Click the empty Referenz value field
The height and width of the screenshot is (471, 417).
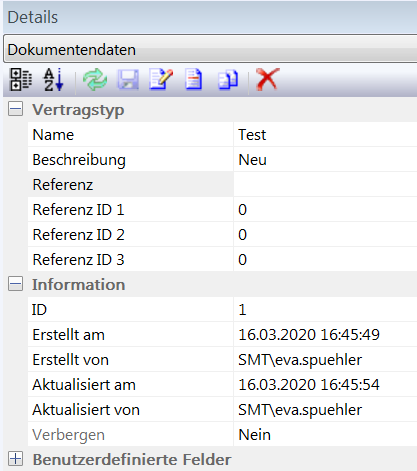(325, 184)
